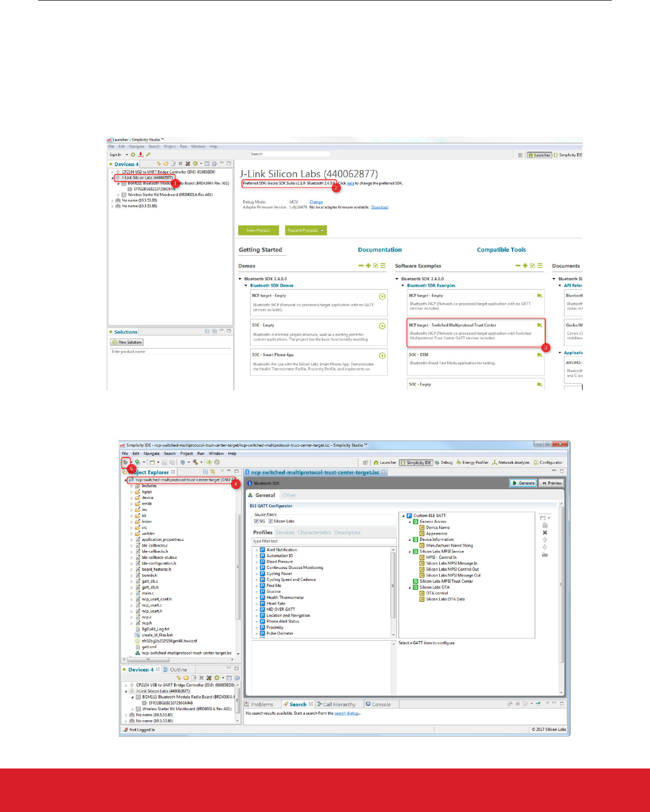Run the NCP target - Empty demo
Image resolution: width=650 pixels, height=812 pixels.
(x=382, y=296)
